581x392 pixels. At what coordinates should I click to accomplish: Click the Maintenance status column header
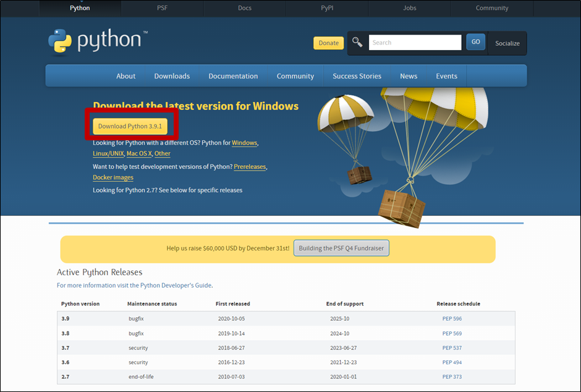click(x=152, y=304)
